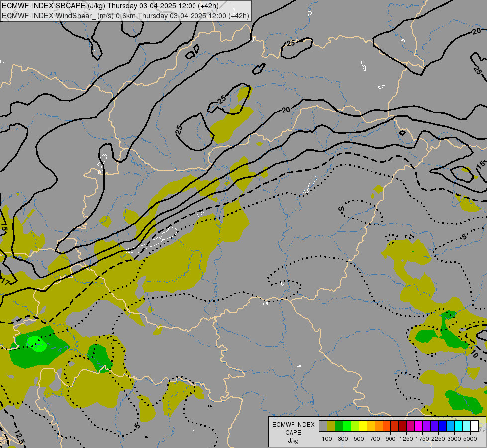Image resolution: width=487 pixels, height=448 pixels.
Task: Click the '700' legend tick label
Action: pyautogui.click(x=375, y=439)
